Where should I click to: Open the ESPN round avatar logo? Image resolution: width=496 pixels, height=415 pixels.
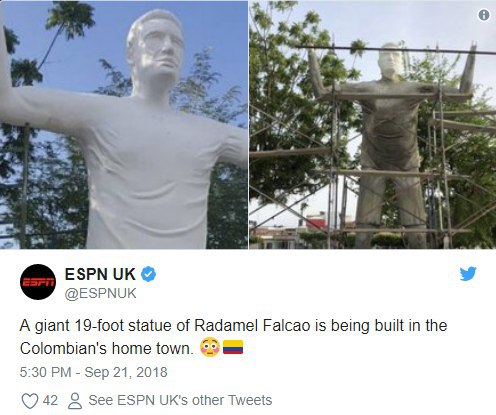(38, 282)
